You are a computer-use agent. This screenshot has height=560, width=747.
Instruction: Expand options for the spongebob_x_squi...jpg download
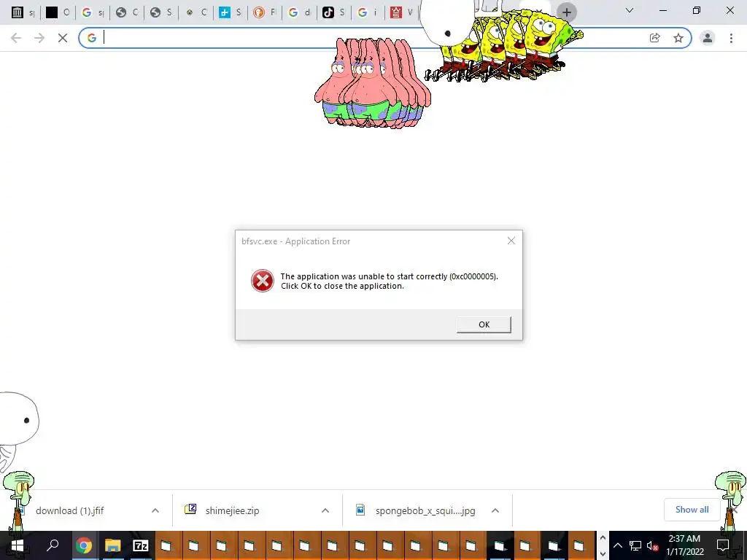point(495,510)
